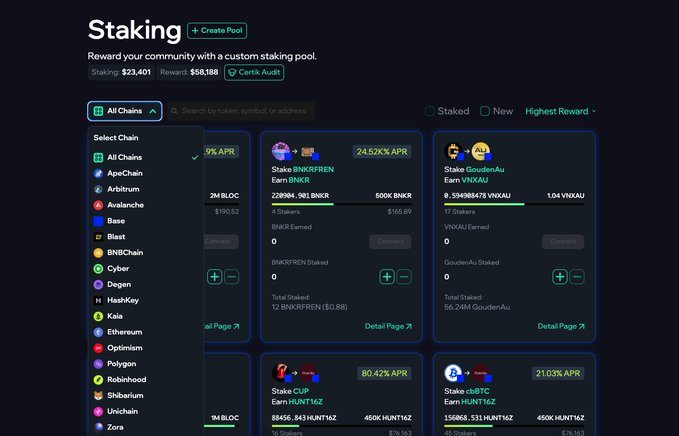Click the Ethereum chain icon

[x=98, y=332]
